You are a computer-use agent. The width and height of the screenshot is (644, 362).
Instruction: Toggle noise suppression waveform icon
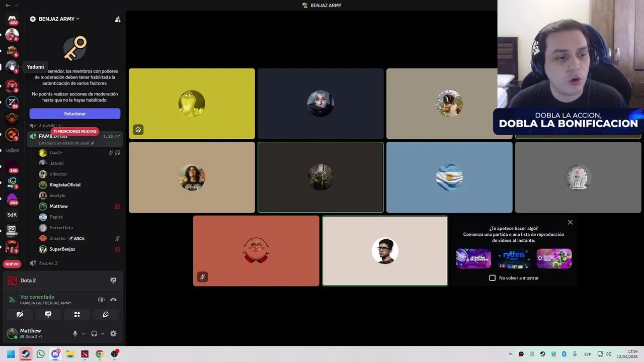point(101,300)
